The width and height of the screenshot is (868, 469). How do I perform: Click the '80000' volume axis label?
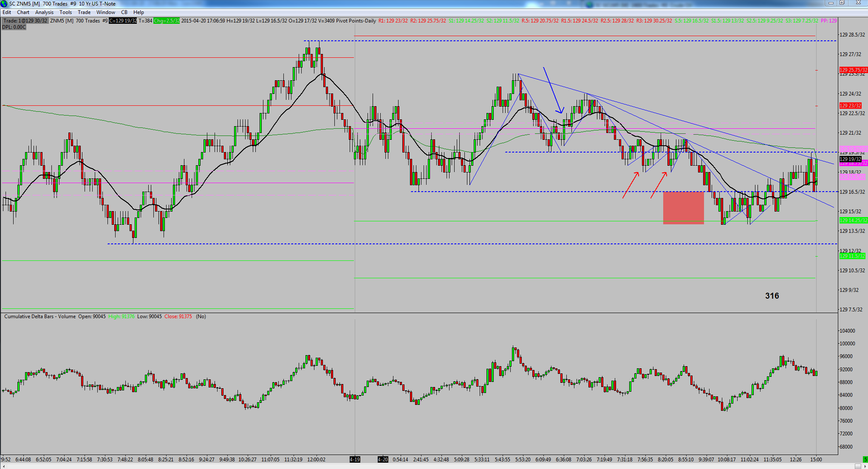click(846, 408)
